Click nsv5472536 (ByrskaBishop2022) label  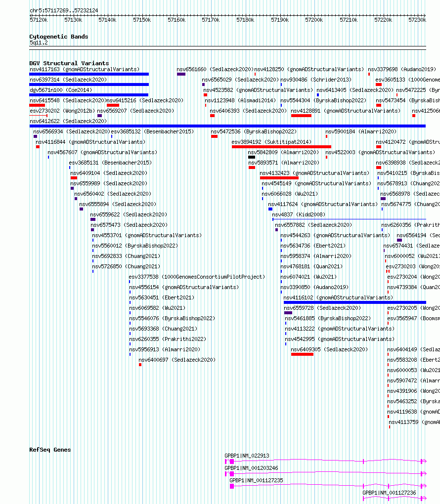(254, 131)
